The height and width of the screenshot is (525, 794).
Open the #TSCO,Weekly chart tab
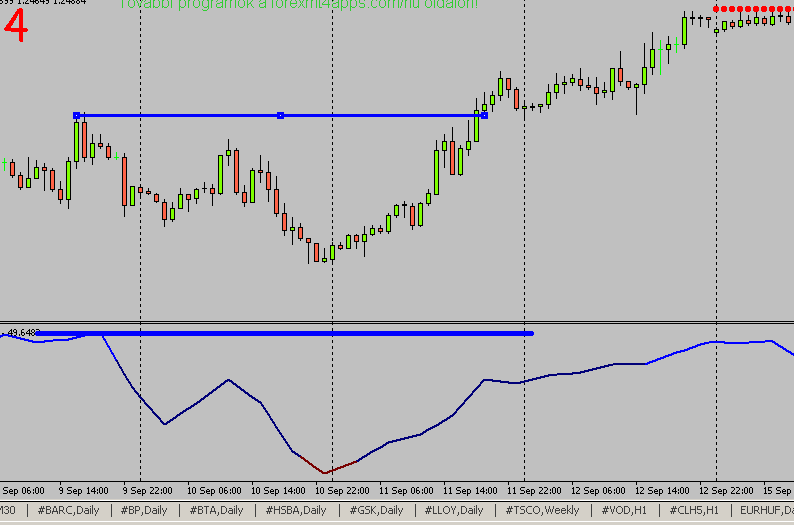coord(542,510)
